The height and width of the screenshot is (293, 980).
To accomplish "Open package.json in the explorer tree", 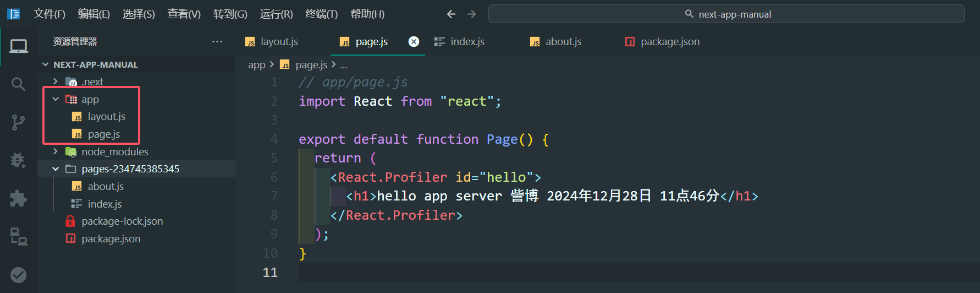I will coord(111,239).
